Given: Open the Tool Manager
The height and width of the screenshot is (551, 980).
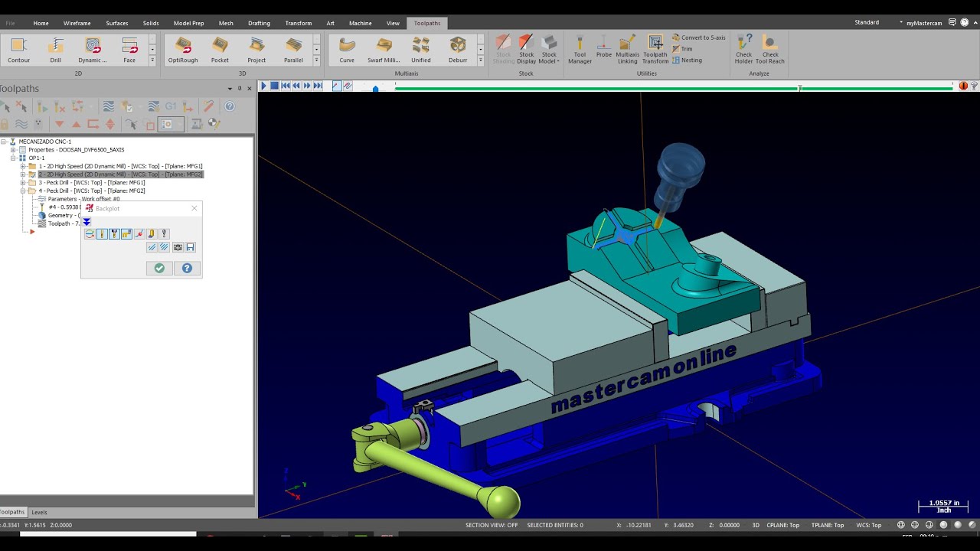Looking at the screenshot, I should click(580, 50).
